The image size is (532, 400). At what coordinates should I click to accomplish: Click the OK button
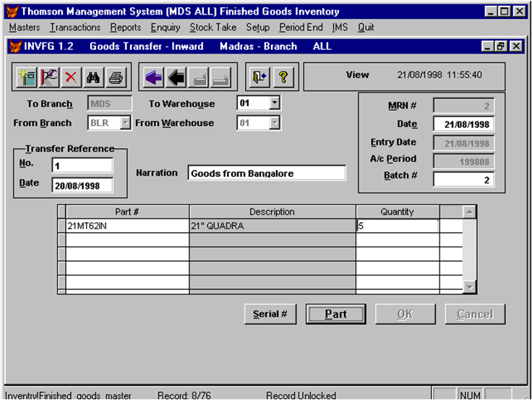pos(405,314)
